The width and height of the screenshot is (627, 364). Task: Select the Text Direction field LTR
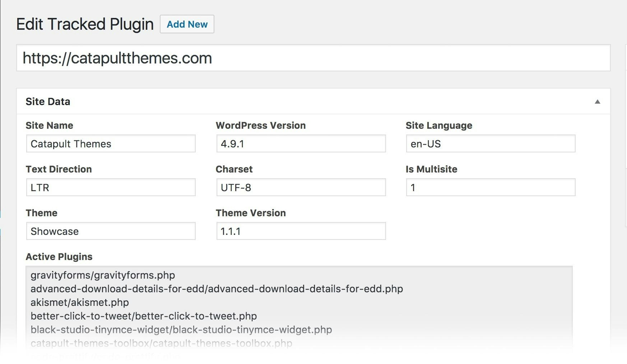point(111,187)
